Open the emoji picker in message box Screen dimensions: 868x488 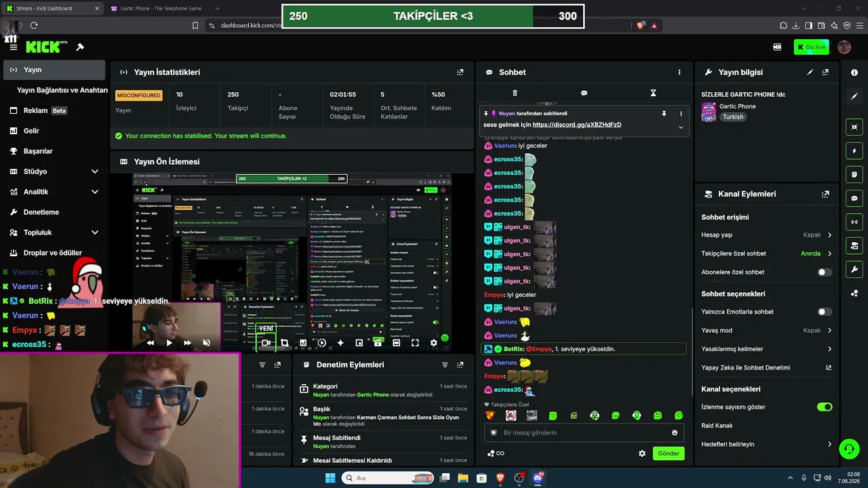675,432
